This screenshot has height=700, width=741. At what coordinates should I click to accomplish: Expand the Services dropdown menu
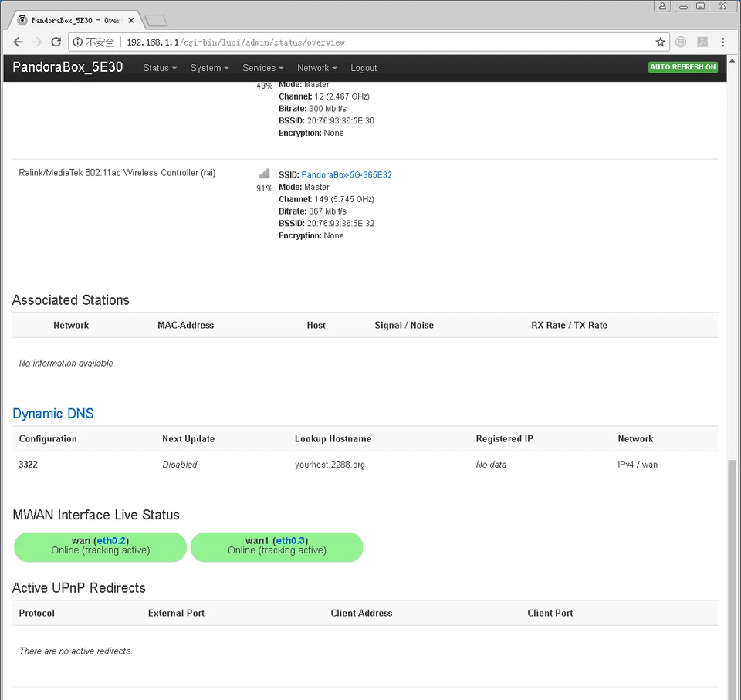tap(262, 68)
